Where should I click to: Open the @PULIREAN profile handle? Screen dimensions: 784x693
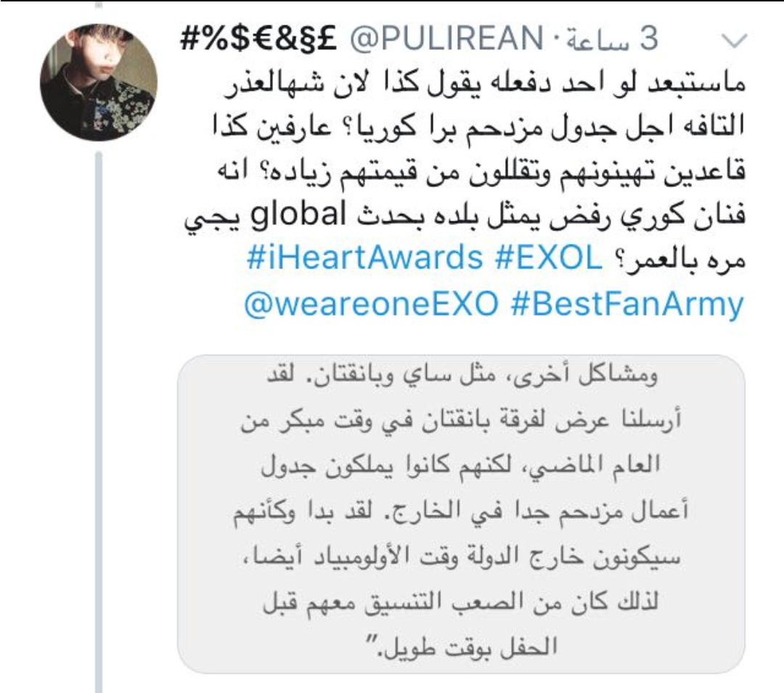(446, 38)
